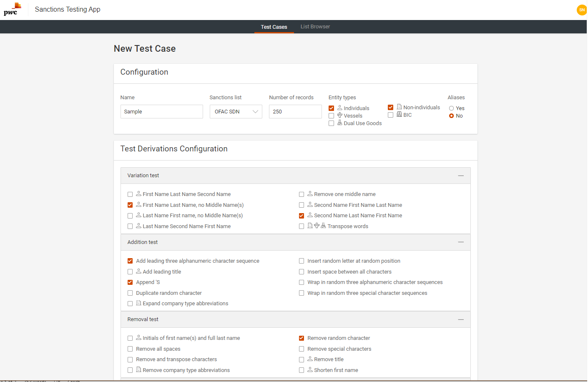Click the ship icon beside Vessels
588x382 pixels.
tap(340, 115)
